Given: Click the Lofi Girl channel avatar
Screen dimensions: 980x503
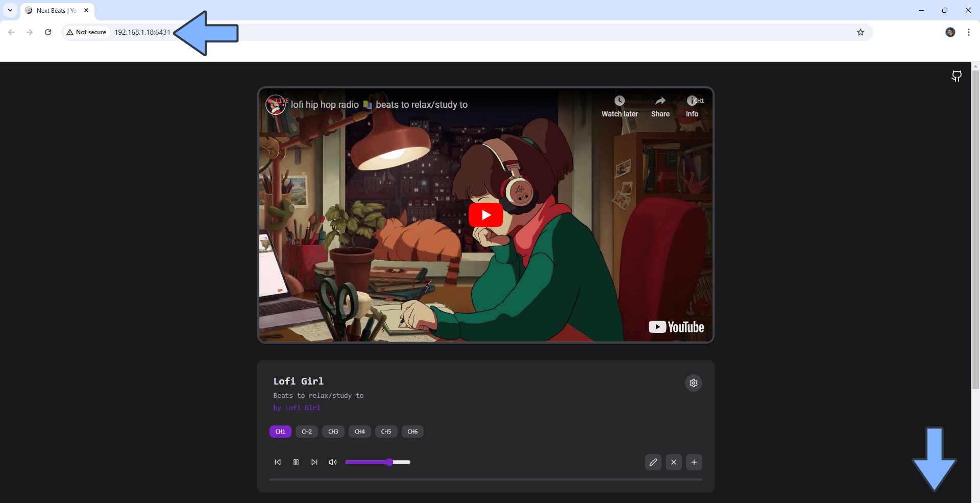Looking at the screenshot, I should coord(276,105).
